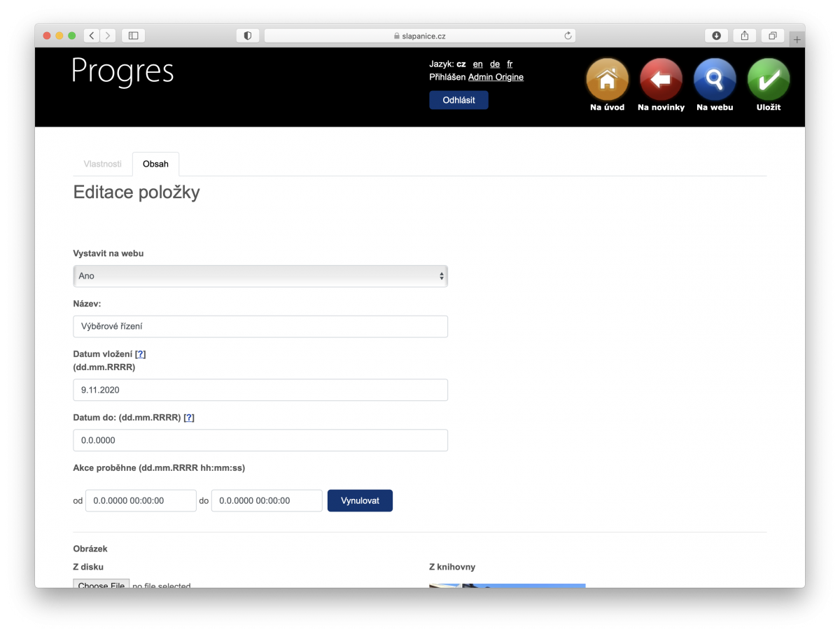Click the Safari share icon
This screenshot has height=634, width=840.
pos(745,36)
